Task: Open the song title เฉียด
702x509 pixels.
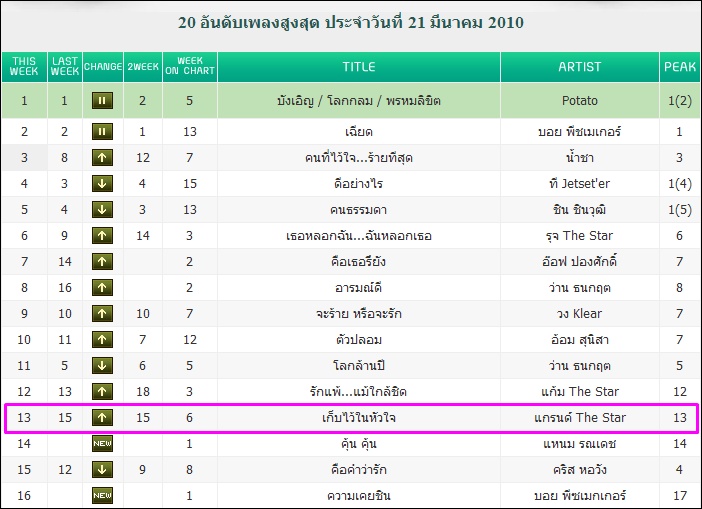Action: tap(359, 132)
